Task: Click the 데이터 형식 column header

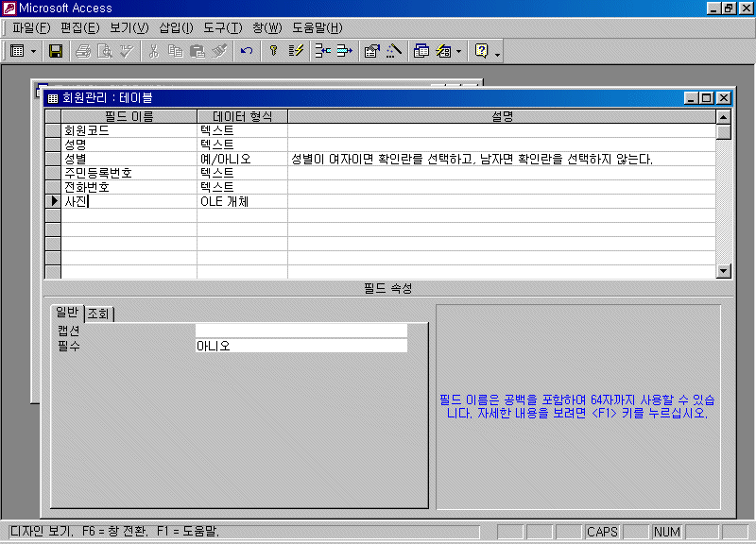Action: 242,116
